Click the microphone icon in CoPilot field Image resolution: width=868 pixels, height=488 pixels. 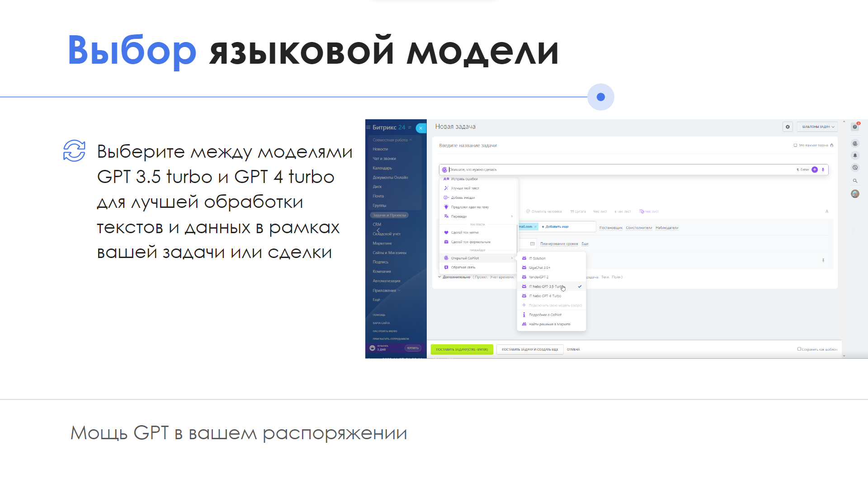823,170
